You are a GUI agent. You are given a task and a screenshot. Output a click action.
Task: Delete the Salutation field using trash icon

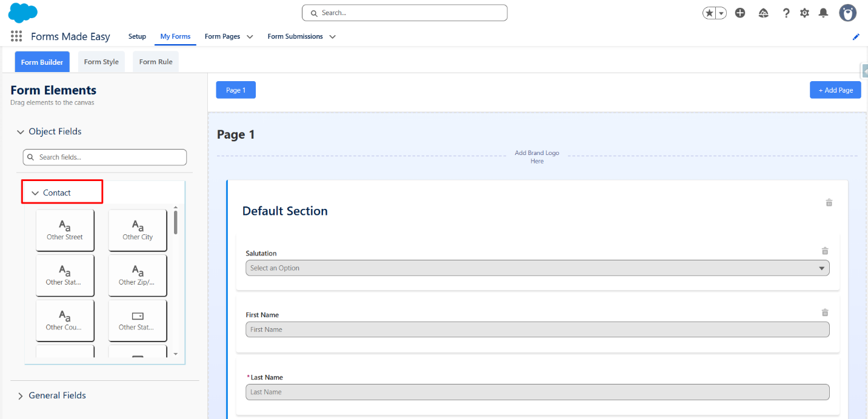click(x=825, y=251)
